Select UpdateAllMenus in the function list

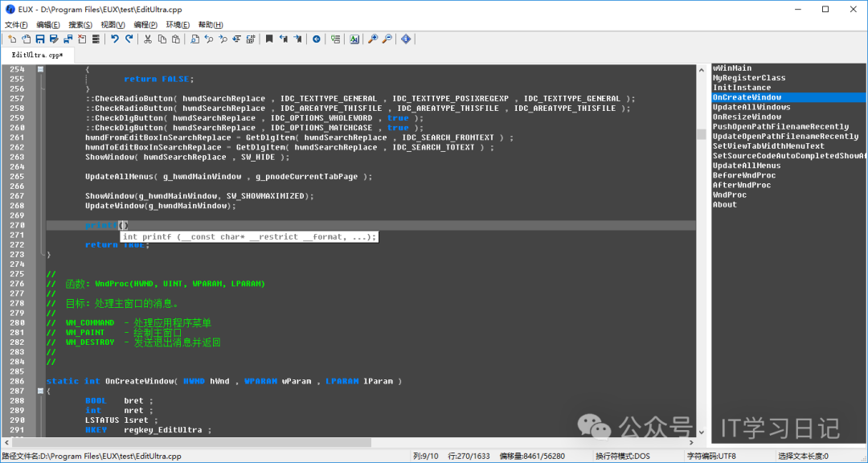click(747, 166)
